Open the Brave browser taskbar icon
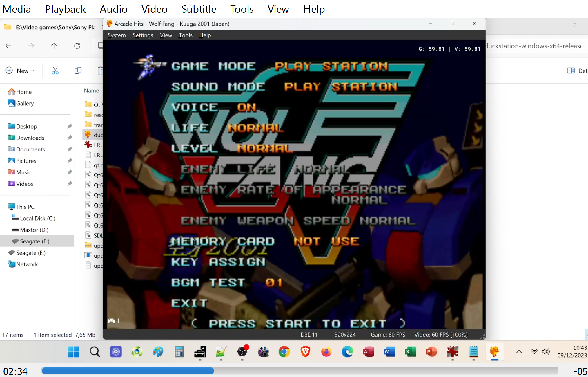The width and height of the screenshot is (588, 377). pos(305,352)
